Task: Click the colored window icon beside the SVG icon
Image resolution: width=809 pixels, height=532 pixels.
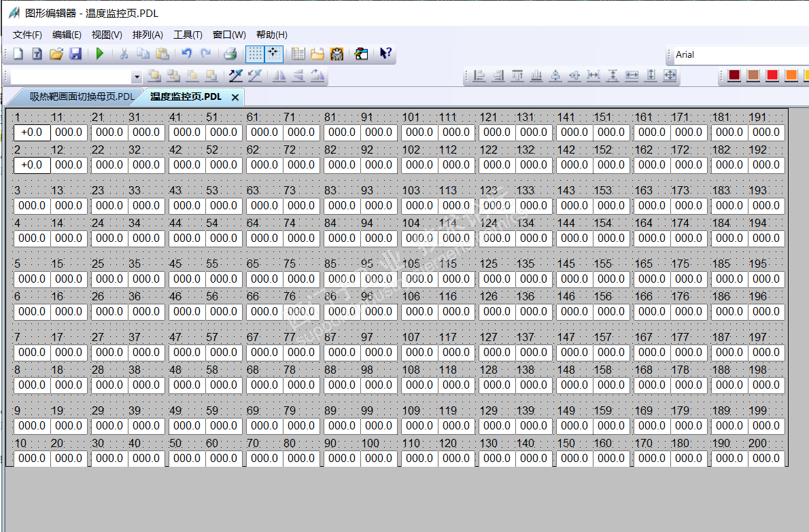Action: tap(361, 54)
